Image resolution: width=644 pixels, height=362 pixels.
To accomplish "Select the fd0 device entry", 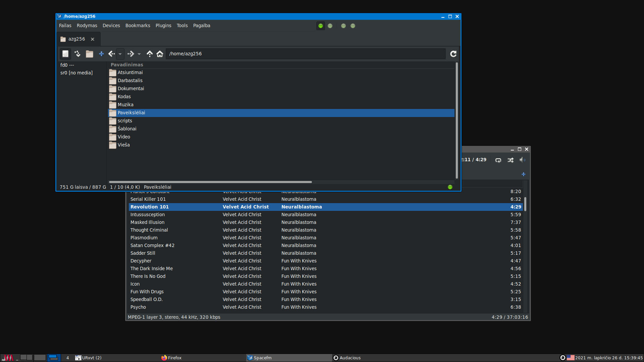I will pos(67,65).
